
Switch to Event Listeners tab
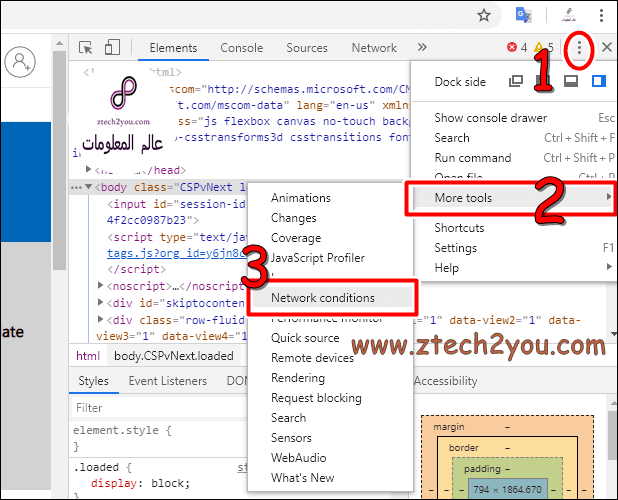pos(168,381)
